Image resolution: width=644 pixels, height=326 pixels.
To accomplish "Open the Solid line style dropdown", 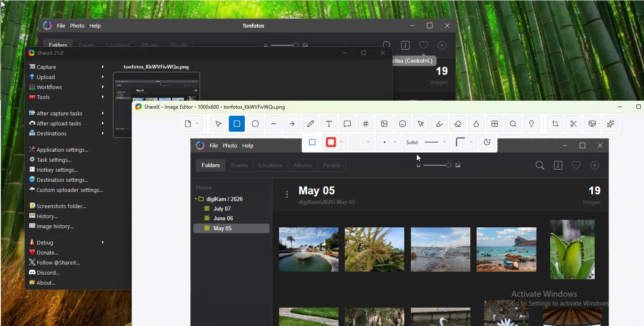I will (426, 142).
